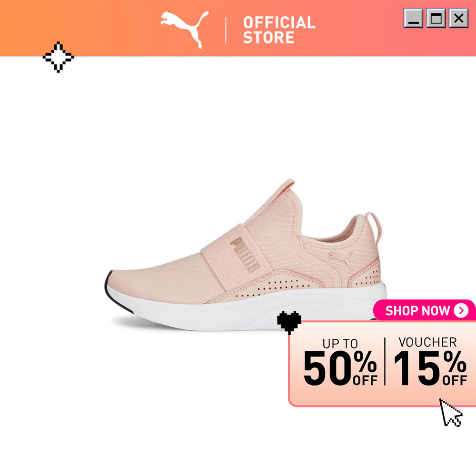Click the vertical divider in the voucher box
The image size is (476, 476).
click(385, 361)
